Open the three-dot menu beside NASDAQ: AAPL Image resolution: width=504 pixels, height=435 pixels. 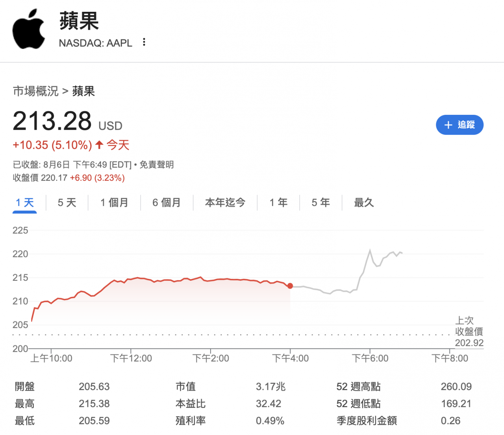144,42
